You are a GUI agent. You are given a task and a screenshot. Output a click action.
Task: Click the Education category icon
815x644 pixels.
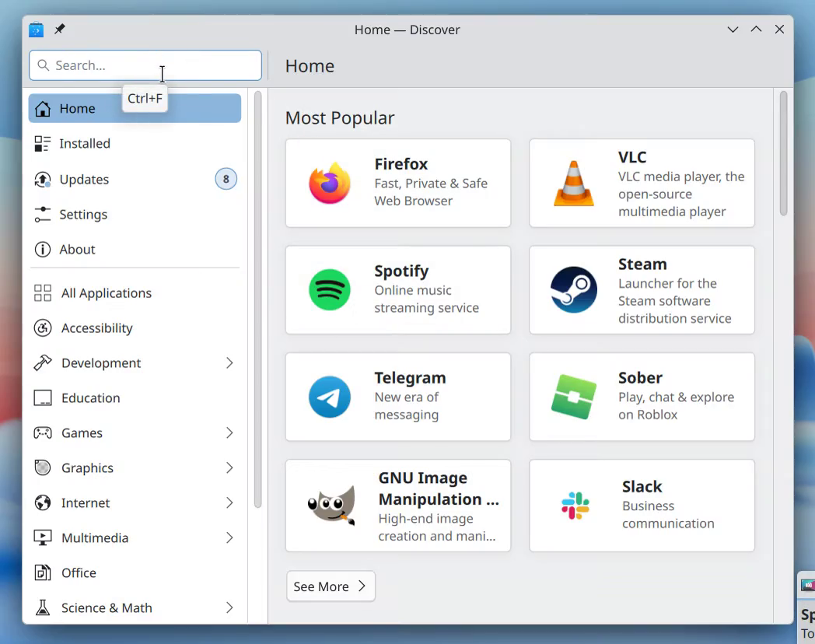43,398
